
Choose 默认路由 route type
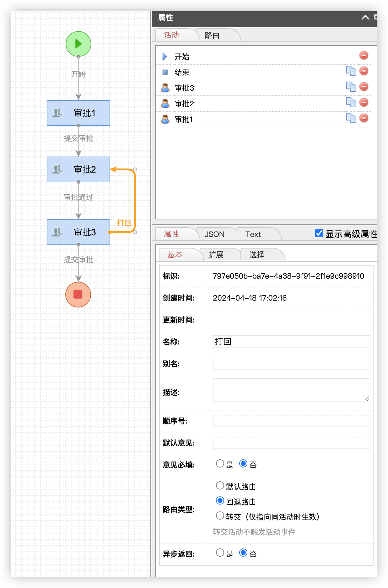(220, 486)
